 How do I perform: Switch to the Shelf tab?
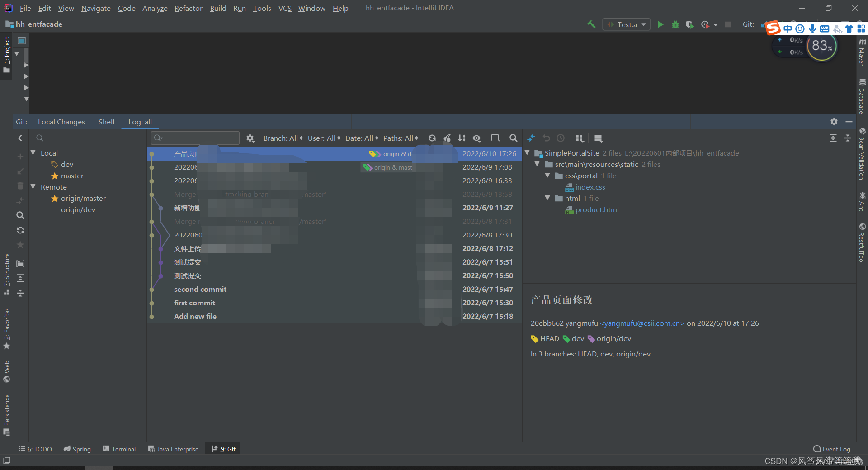pos(107,122)
